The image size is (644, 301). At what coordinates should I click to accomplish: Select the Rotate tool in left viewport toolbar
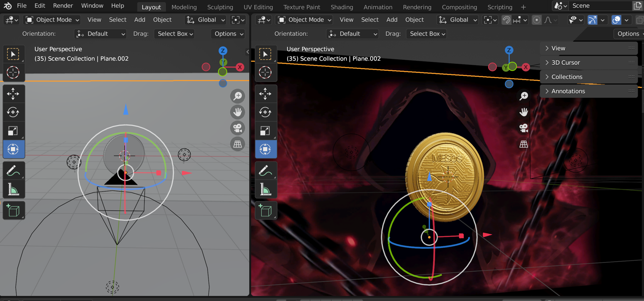13,112
